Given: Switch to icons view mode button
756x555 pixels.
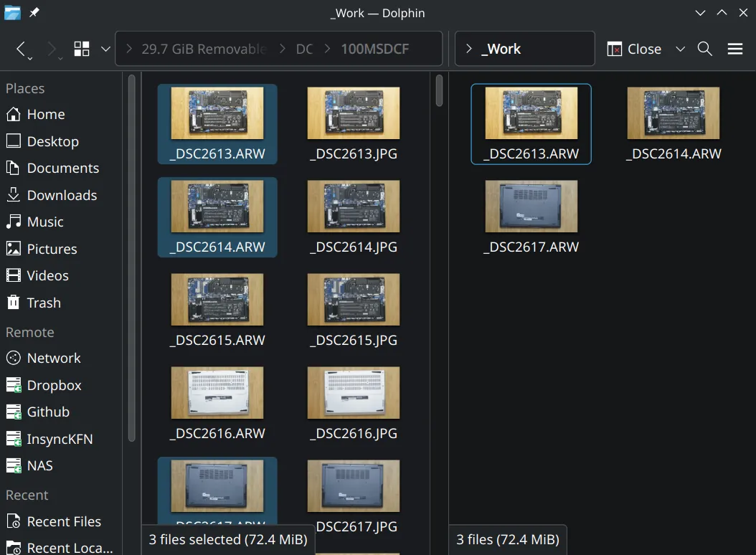Looking at the screenshot, I should point(82,49).
